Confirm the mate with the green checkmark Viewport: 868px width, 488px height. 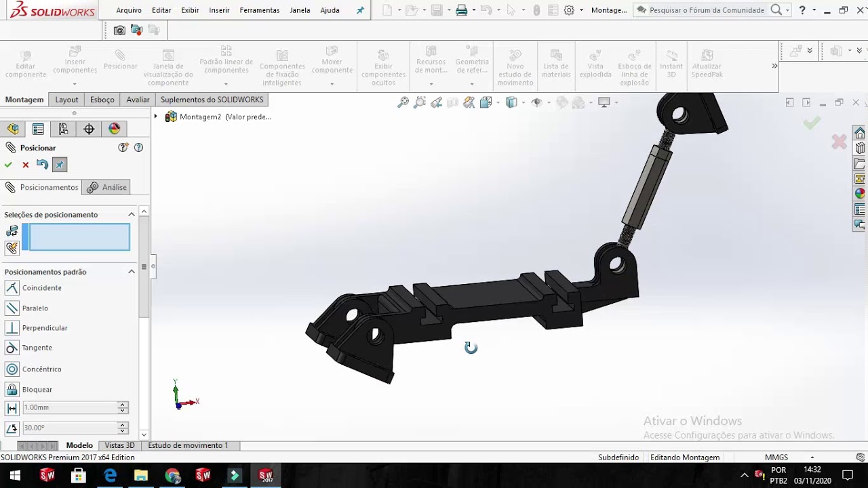tap(8, 165)
